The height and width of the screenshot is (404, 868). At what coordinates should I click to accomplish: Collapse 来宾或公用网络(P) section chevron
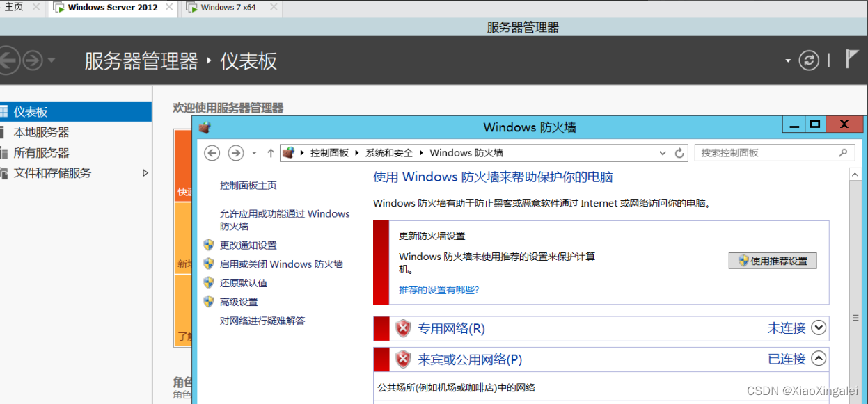pyautogui.click(x=819, y=359)
